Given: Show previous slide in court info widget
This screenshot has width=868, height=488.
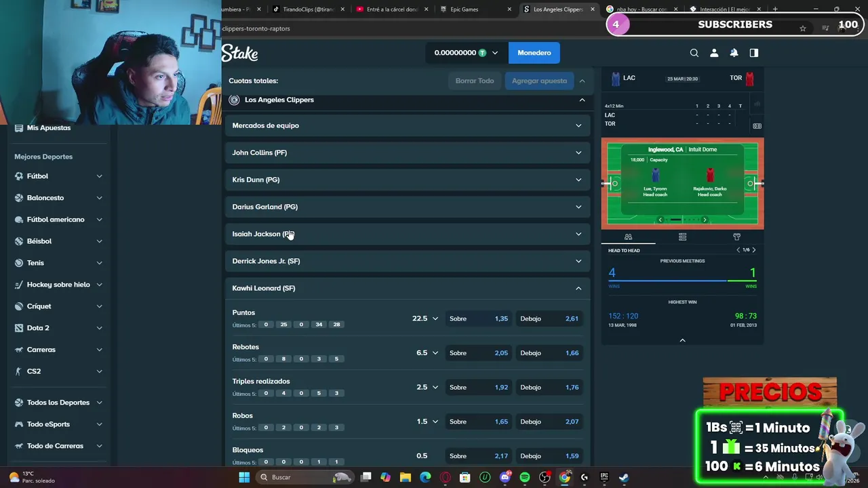Looking at the screenshot, I should click(x=660, y=220).
